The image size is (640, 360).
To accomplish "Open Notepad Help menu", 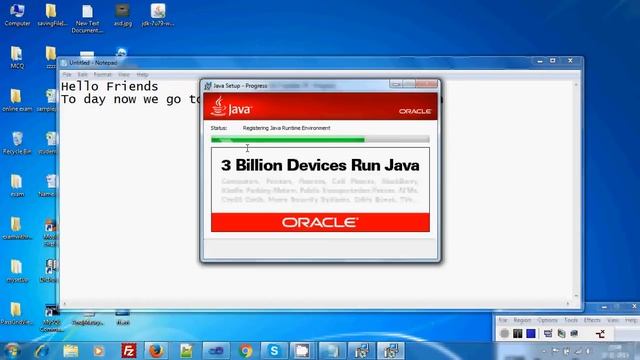I will (142, 75).
